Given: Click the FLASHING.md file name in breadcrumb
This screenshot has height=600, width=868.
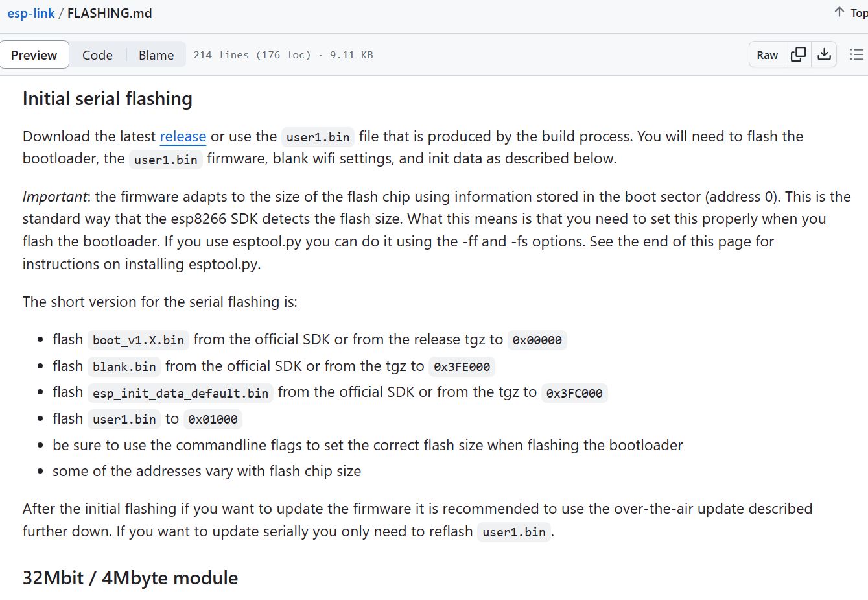Looking at the screenshot, I should [x=110, y=13].
